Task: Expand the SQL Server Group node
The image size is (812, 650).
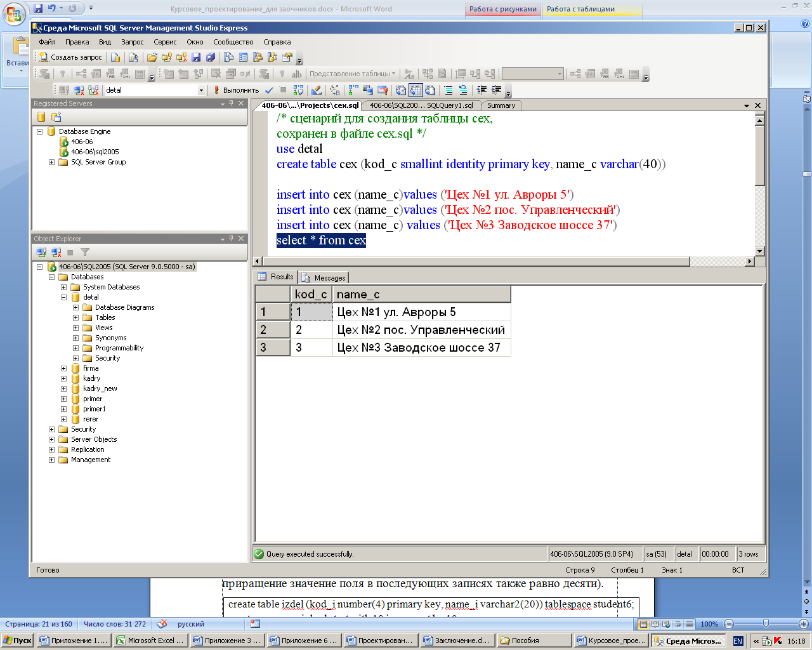Action: [51, 162]
